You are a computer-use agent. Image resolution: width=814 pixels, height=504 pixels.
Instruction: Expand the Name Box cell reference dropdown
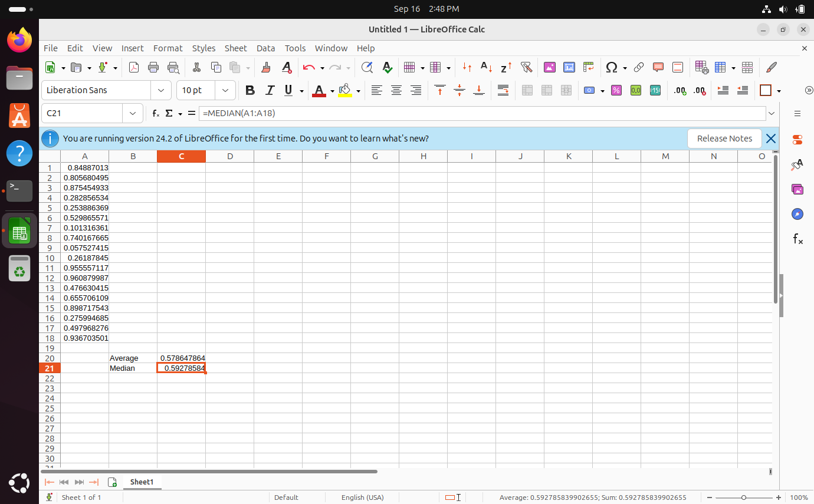click(132, 113)
